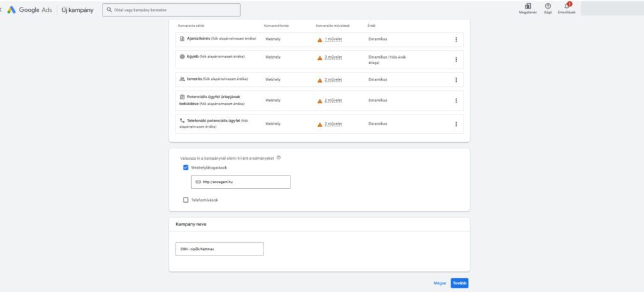Open more options for Ajánlatkérés row
This screenshot has width=644, height=292.
(456, 40)
